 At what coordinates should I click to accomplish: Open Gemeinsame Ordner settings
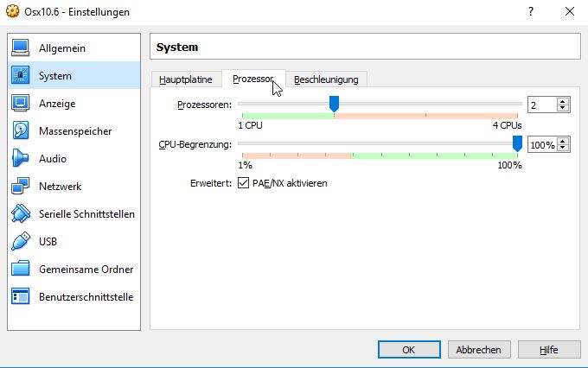click(x=86, y=270)
